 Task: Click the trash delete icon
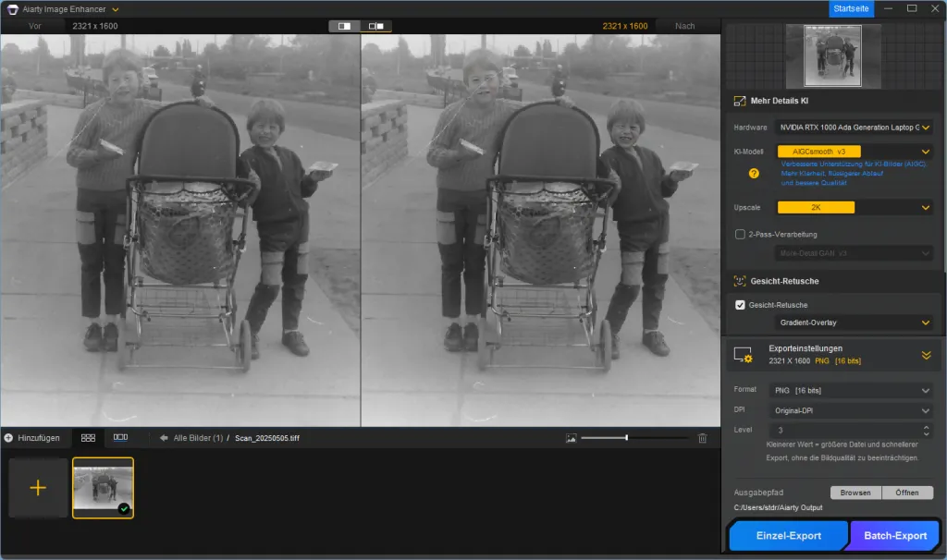click(703, 438)
